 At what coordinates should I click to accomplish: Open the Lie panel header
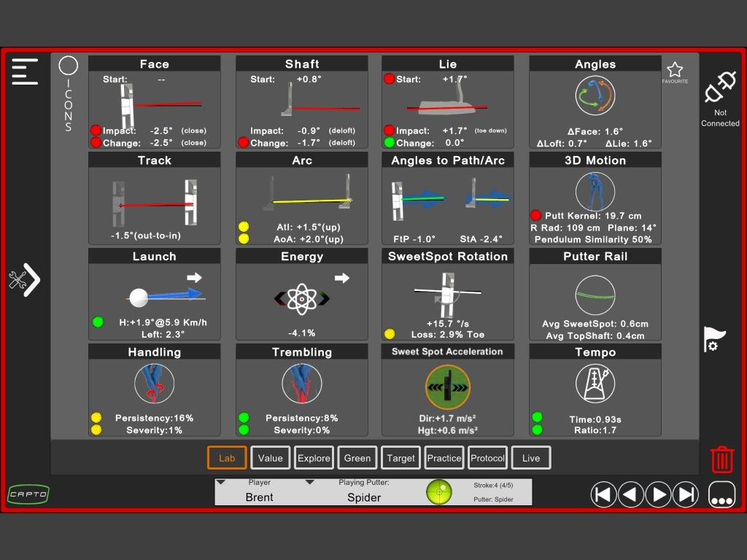(448, 64)
